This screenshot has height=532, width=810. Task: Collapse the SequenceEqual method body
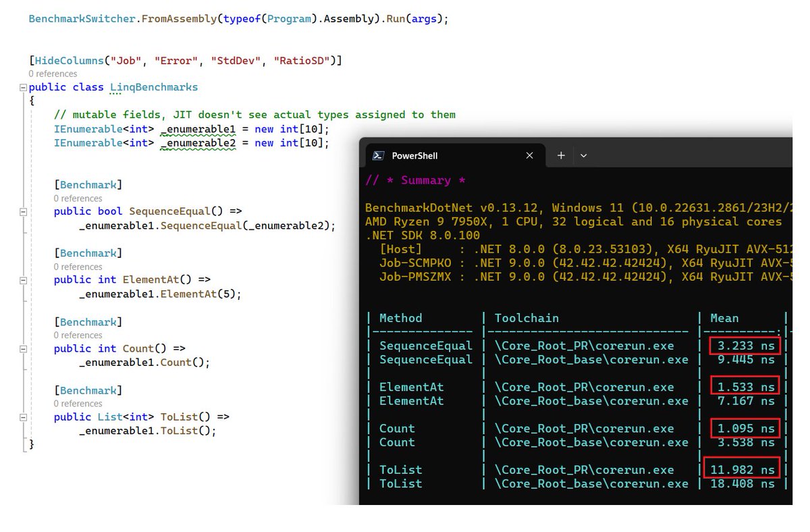22,211
